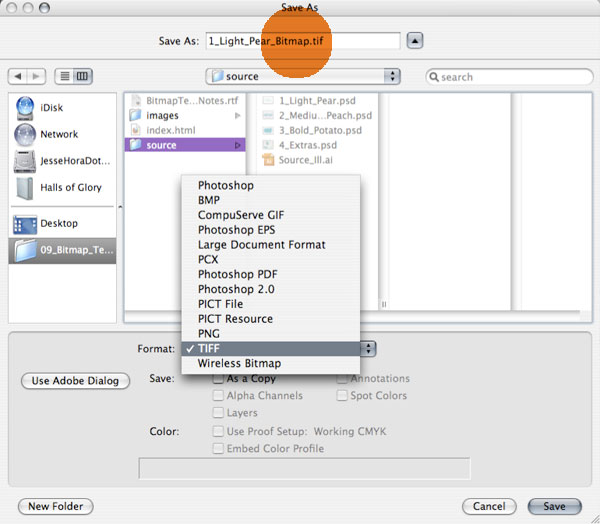The image size is (600, 524).
Task: Click the column resize handle in browser
Action: click(384, 304)
